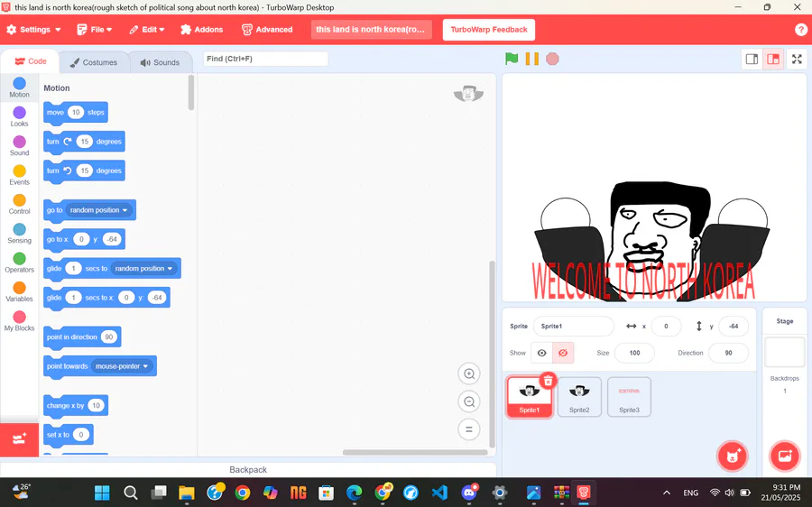Open the add extension button
Image resolution: width=812 pixels, height=507 pixels.
(x=19, y=439)
